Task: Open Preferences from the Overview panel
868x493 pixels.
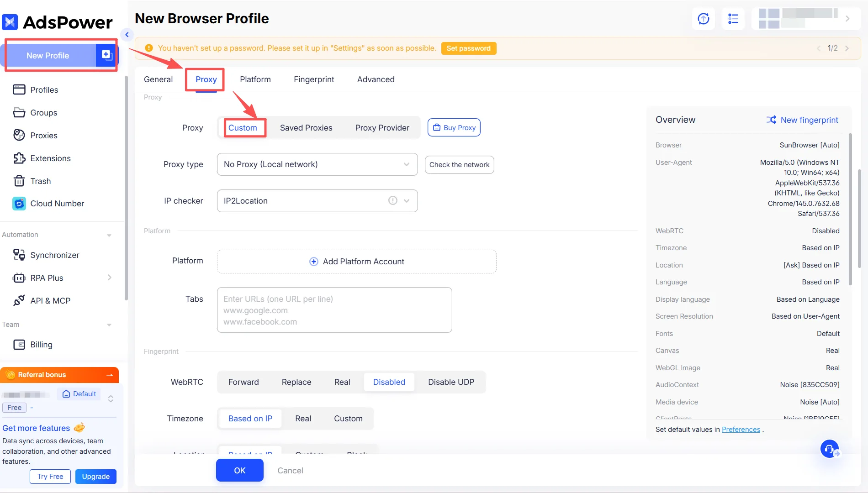Action: point(741,429)
